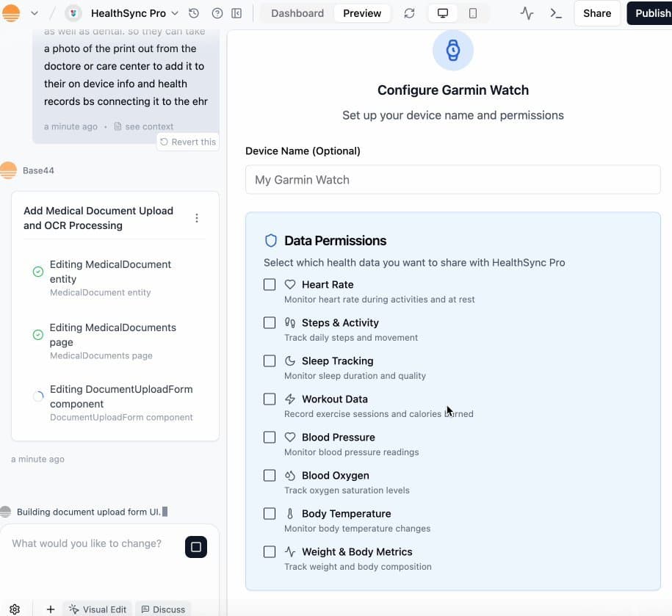Select the 'Editing MedicalDocument entity' step
This screenshot has width=672, height=616.
(x=115, y=278)
